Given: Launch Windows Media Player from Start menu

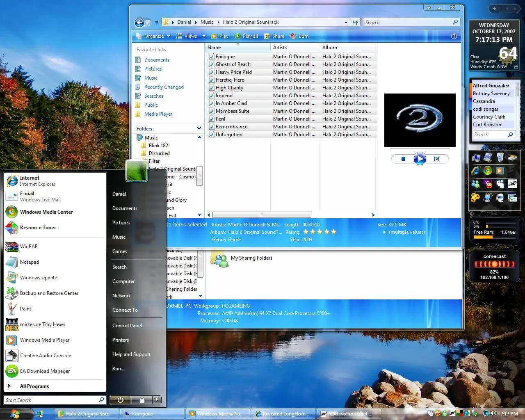Looking at the screenshot, I should coord(55,340).
